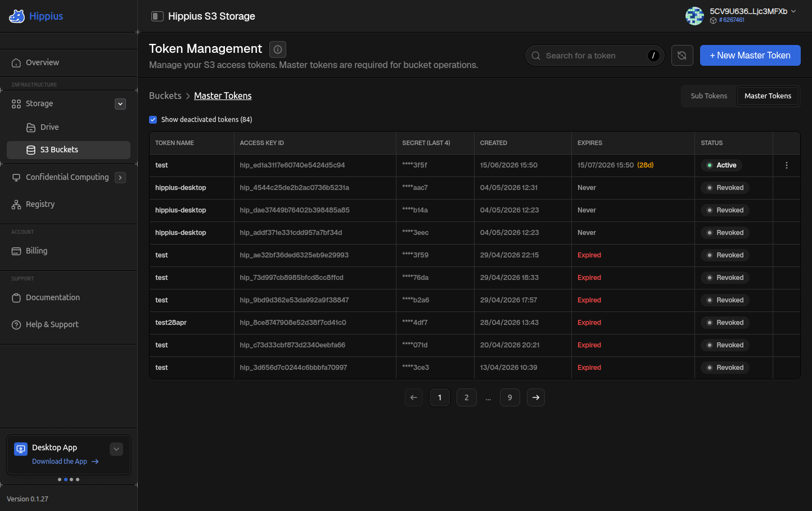The width and height of the screenshot is (812, 511).
Task: Go to page 9
Action: click(x=510, y=397)
